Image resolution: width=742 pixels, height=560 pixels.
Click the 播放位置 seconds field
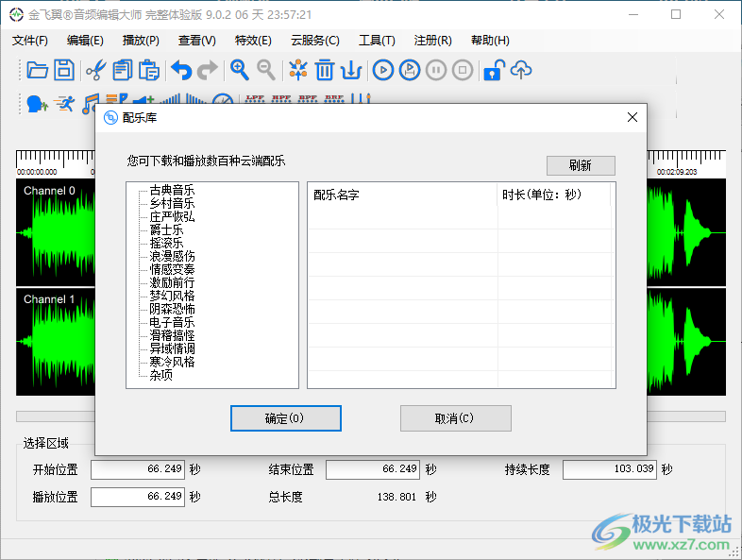138,497
